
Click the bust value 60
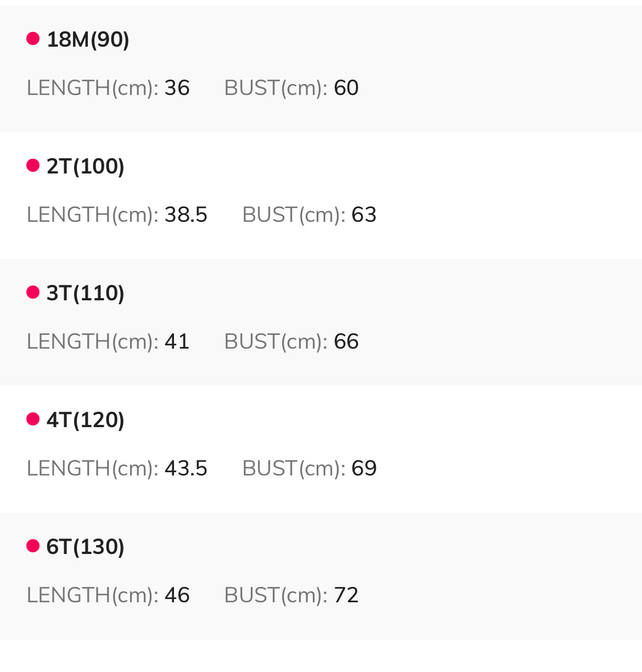346,88
